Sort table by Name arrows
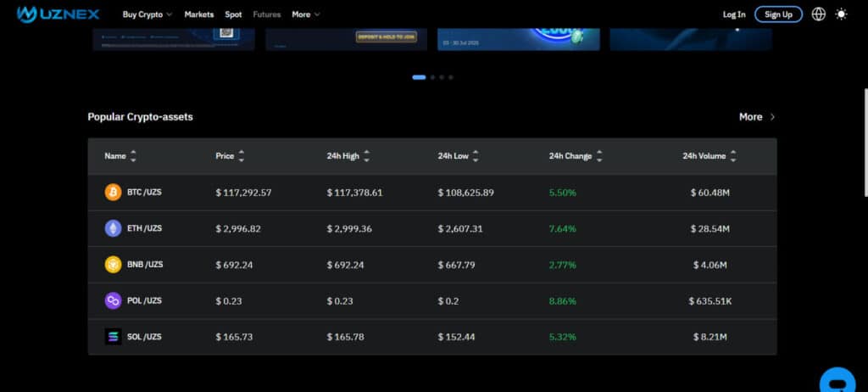 click(x=133, y=156)
